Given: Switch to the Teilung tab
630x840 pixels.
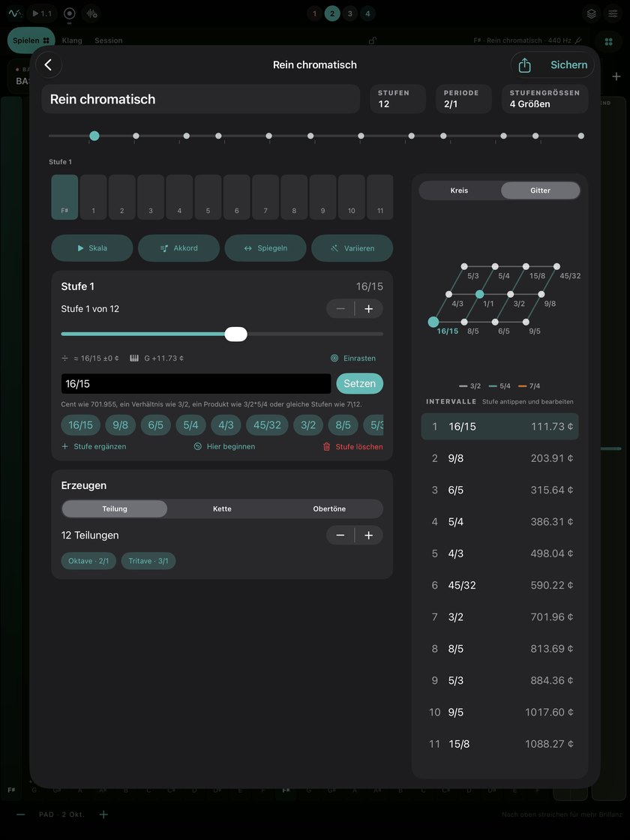Looking at the screenshot, I should [115, 509].
